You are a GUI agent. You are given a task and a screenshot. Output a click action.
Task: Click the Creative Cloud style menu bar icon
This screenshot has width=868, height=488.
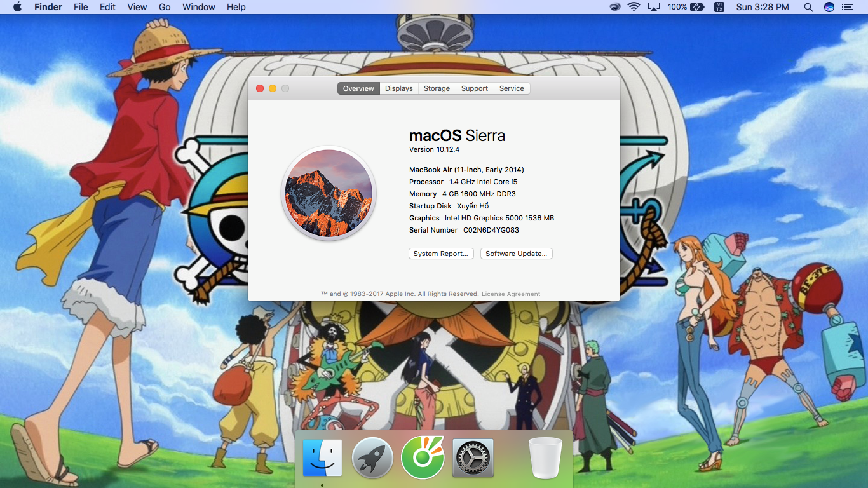[614, 7]
